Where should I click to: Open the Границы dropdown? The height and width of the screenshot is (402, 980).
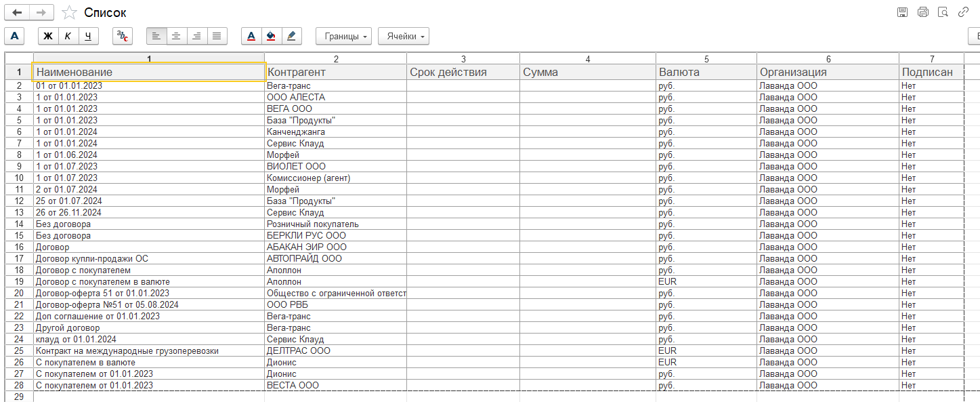click(343, 36)
